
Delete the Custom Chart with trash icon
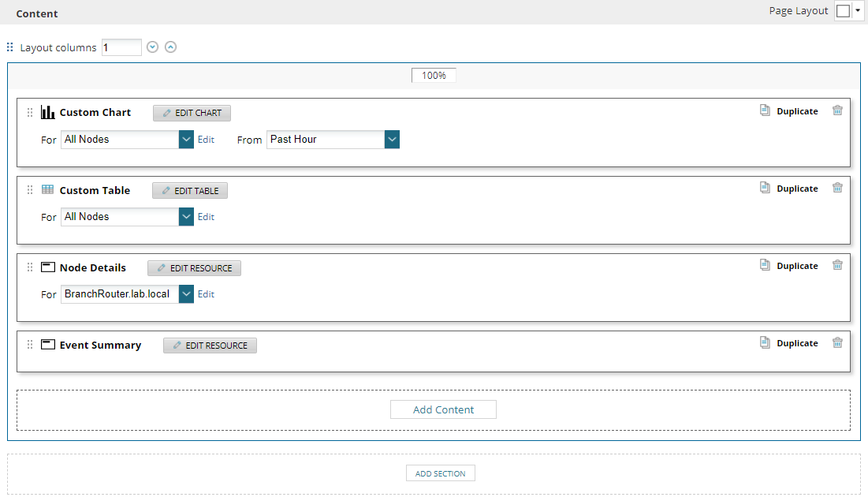point(837,111)
